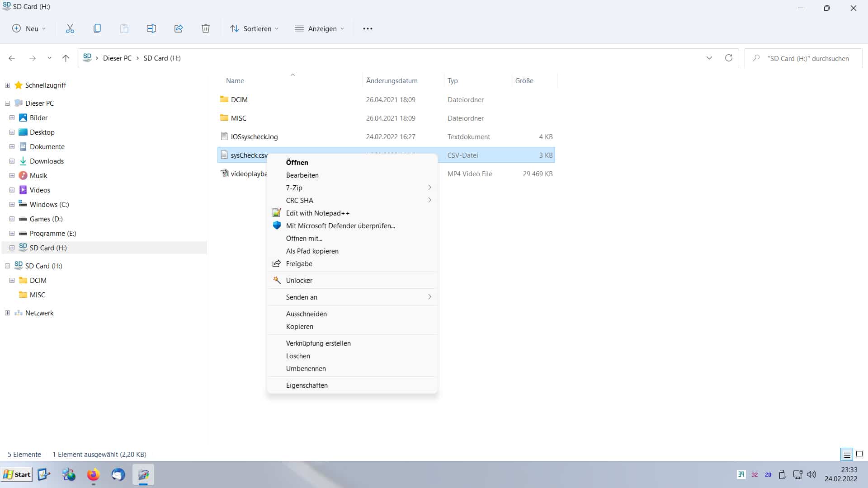Screen dimensions: 868x488
Task: Click the Copy toolbar icon
Action: 97,28
